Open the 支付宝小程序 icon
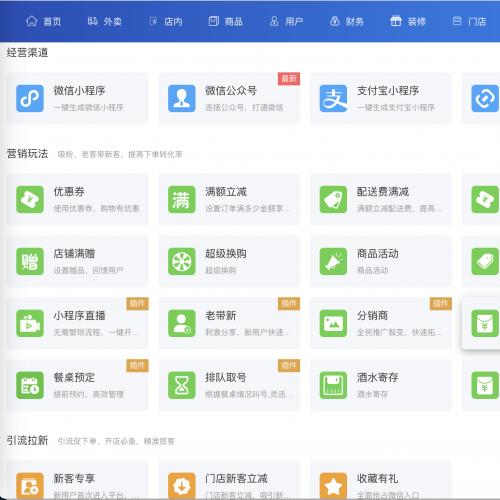500x500 pixels. coord(333,98)
